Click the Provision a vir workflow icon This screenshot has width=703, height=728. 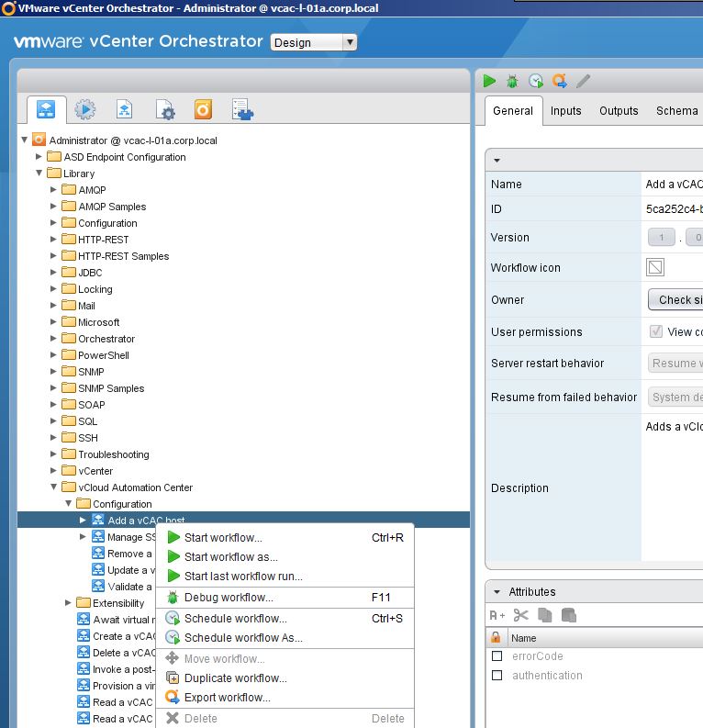click(x=84, y=685)
